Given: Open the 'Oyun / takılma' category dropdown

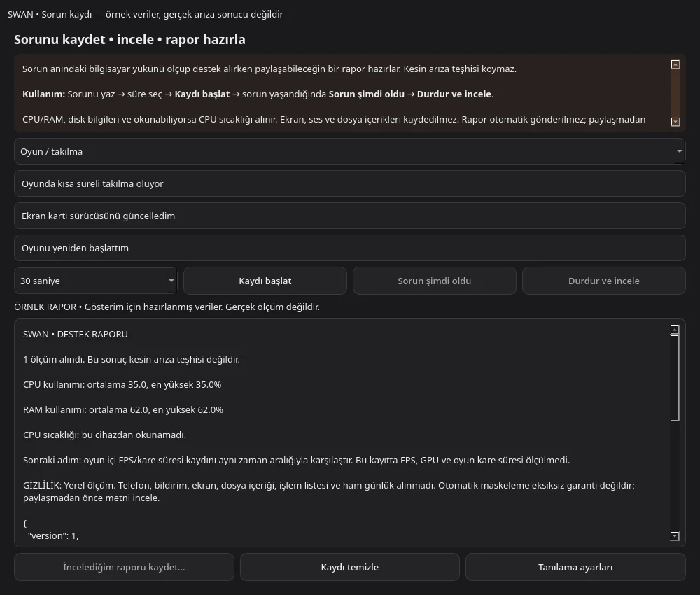Looking at the screenshot, I should pyautogui.click(x=349, y=151).
